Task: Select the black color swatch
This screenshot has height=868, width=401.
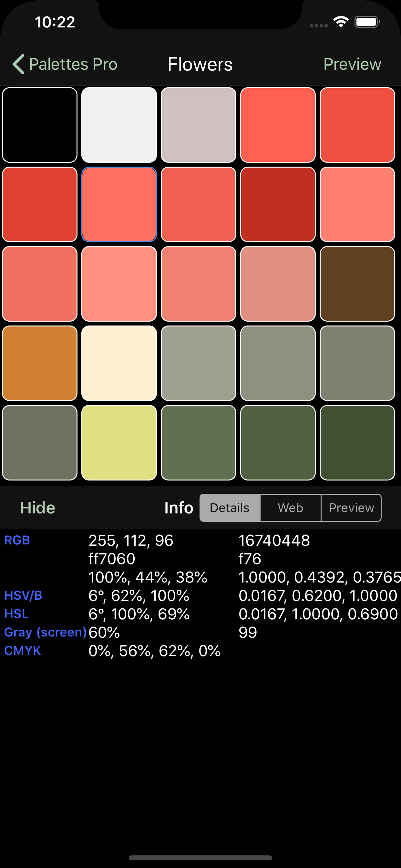Action: tap(40, 125)
